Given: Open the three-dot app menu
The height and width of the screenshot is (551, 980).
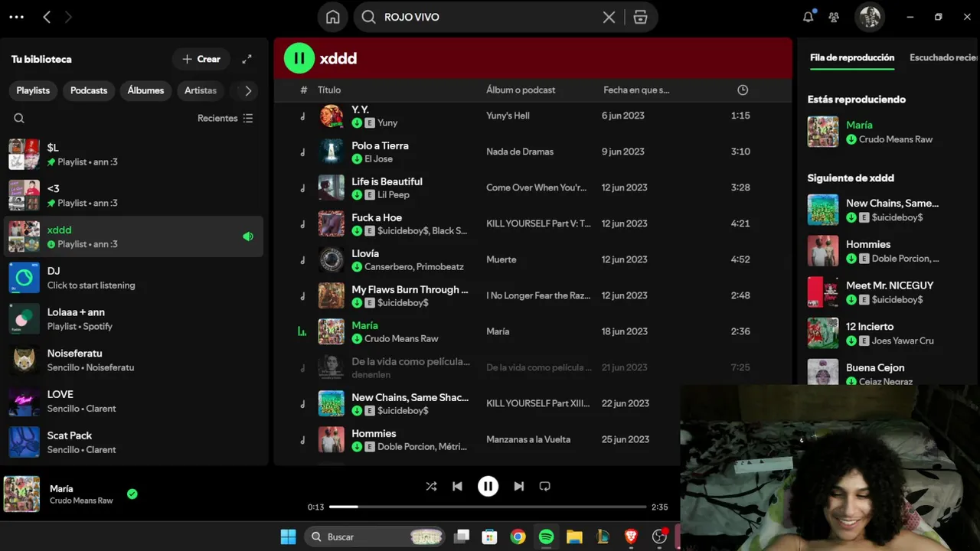Looking at the screenshot, I should coord(16,17).
